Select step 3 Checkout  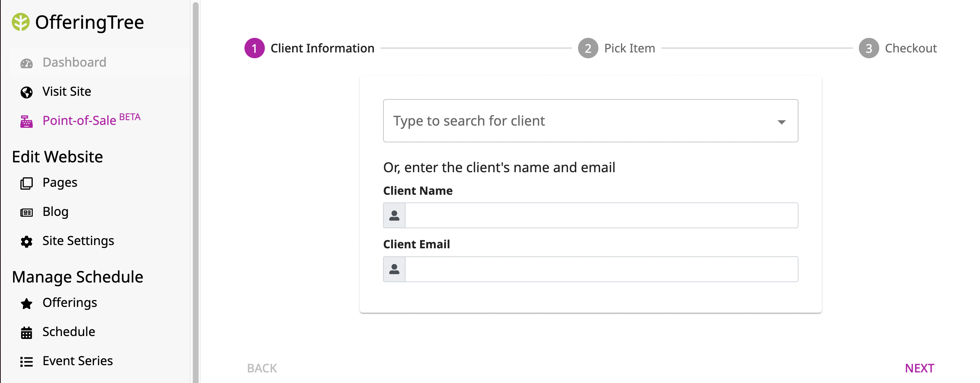[897, 48]
